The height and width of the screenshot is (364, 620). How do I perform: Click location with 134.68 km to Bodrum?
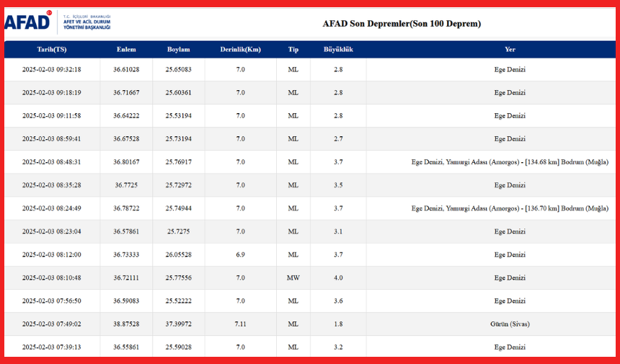(510, 162)
